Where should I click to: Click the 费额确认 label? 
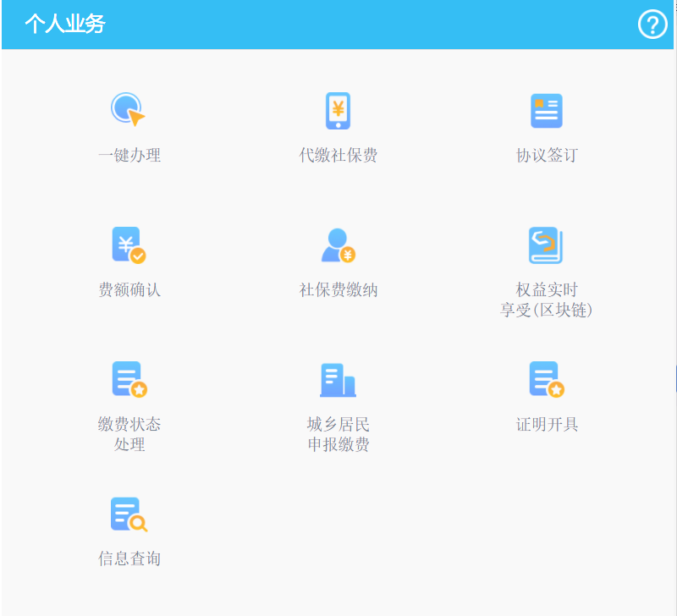129,289
